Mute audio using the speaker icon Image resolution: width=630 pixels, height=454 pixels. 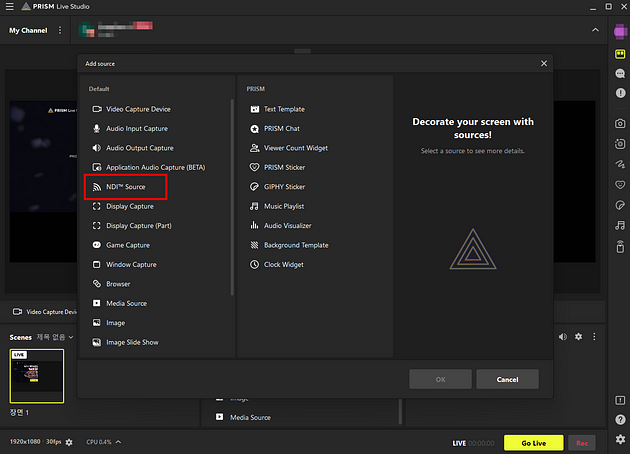pos(562,337)
